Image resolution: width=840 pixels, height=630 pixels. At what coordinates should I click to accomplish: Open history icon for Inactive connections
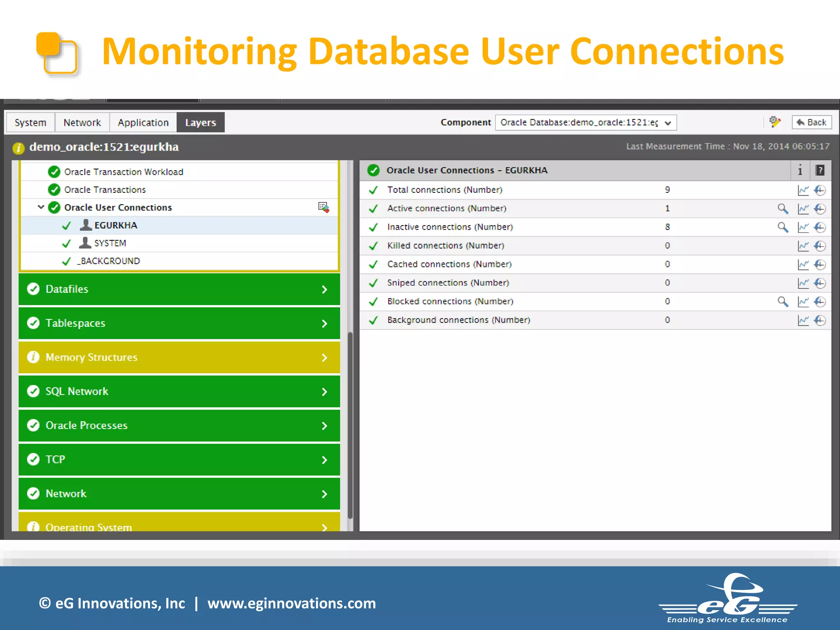819,227
